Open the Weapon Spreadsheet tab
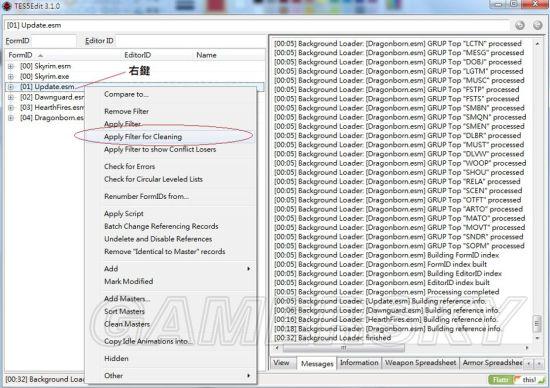 [x=420, y=363]
